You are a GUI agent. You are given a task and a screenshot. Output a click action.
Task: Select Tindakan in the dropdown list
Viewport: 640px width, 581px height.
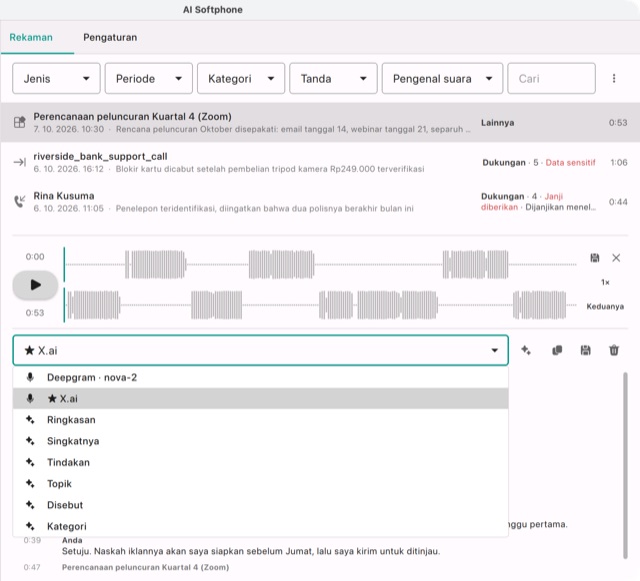[x=260, y=462]
